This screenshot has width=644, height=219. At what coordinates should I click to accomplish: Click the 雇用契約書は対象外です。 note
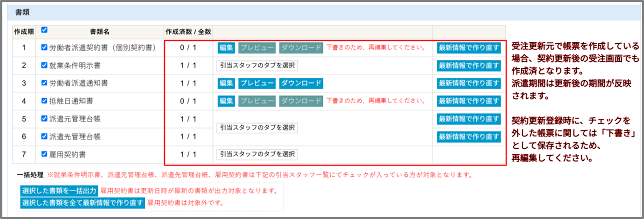[x=185, y=203]
